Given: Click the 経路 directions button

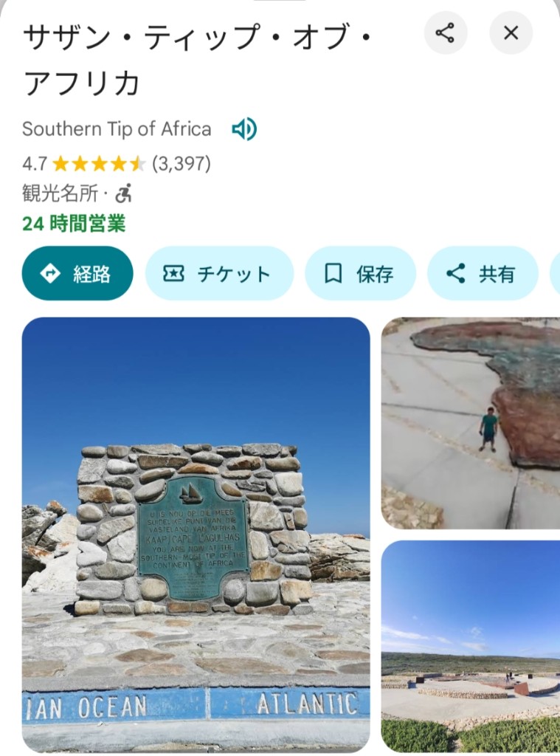Looking at the screenshot, I should pyautogui.click(x=77, y=273).
